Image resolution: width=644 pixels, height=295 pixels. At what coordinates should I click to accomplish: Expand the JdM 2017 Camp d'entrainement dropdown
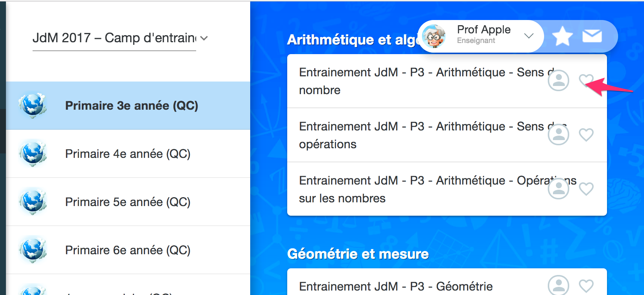[x=204, y=38]
